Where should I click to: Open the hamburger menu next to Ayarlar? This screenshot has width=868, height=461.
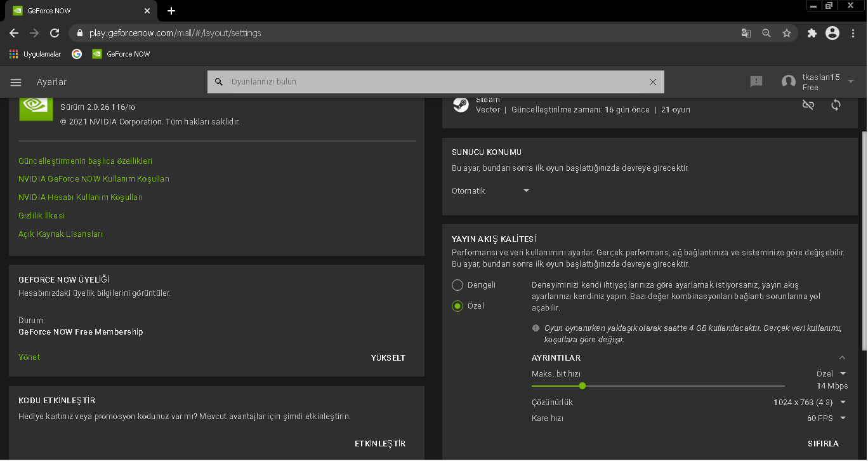click(x=16, y=83)
